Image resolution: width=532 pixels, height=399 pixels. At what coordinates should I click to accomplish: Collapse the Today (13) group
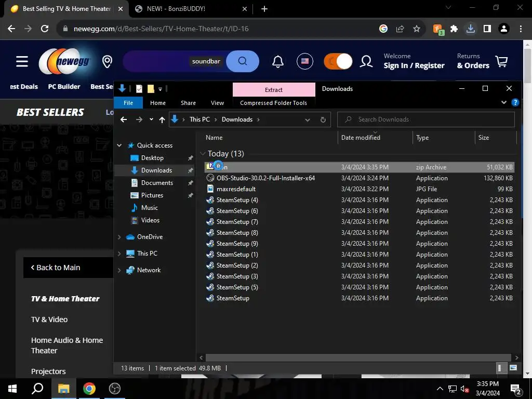point(203,154)
